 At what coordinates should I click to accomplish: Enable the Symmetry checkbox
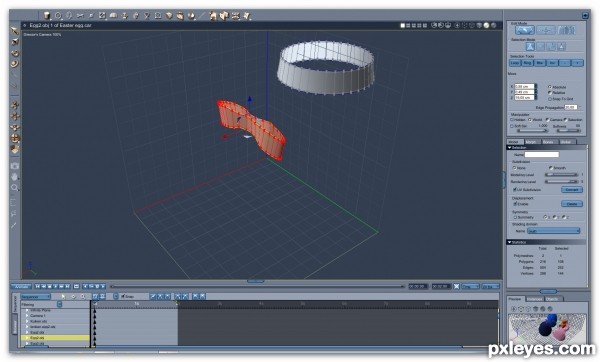[x=515, y=217]
